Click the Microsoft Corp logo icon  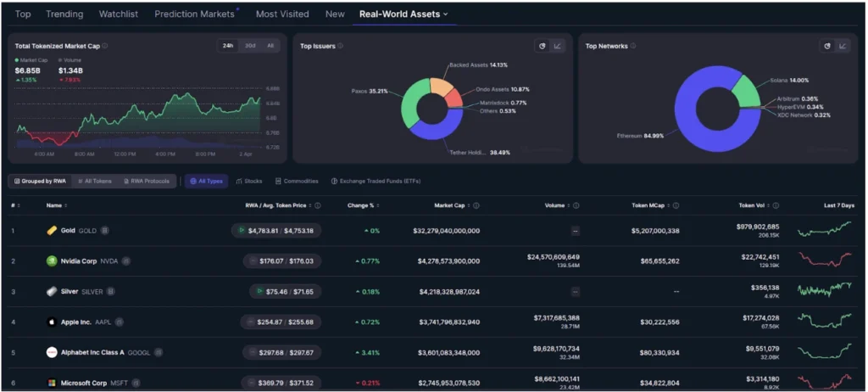(51, 383)
